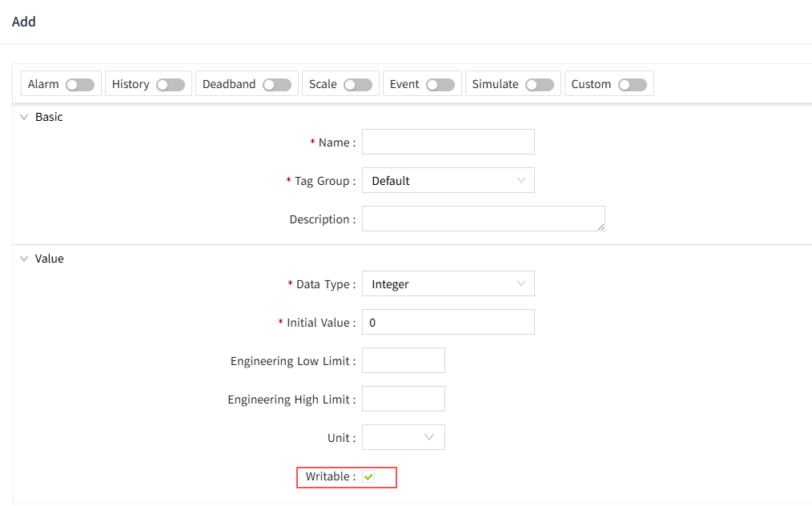This screenshot has height=506, width=812.
Task: Collapse the Value section chevron
Action: pyautogui.click(x=24, y=259)
